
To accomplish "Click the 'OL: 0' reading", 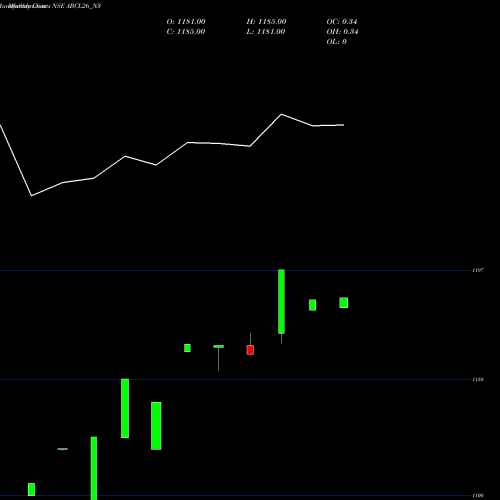I will [x=336, y=42].
